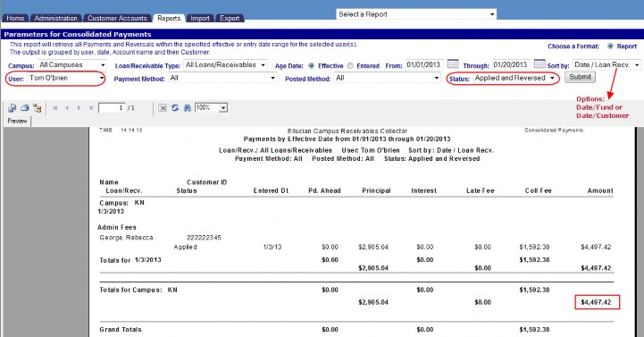This screenshot has width=644, height=337.
Task: Open the Payment Method dropdown
Action: [x=223, y=78]
